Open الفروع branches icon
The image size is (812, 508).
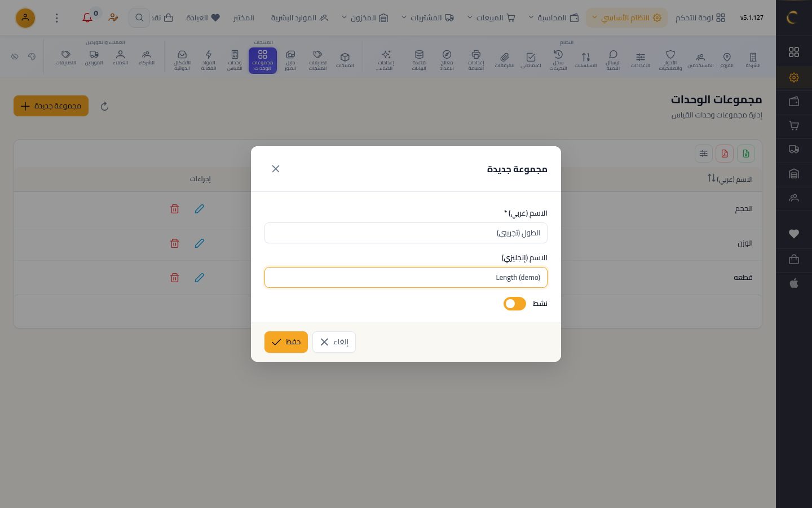pos(727,60)
